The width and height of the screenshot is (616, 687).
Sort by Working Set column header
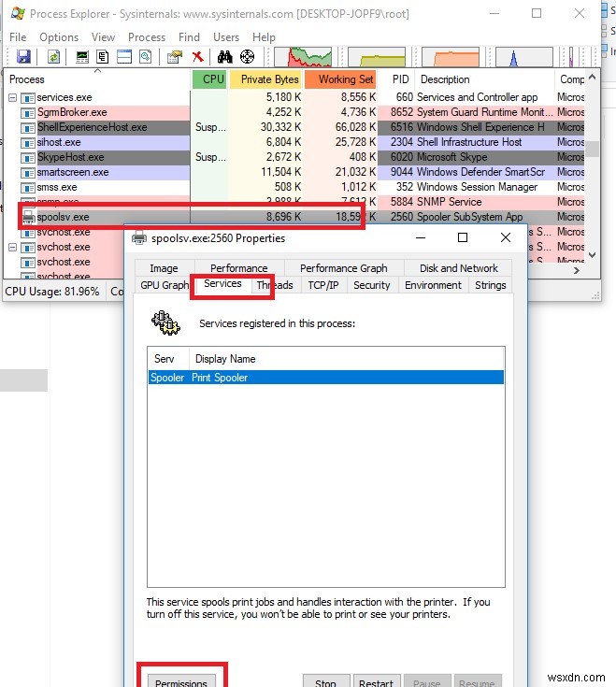(x=341, y=79)
